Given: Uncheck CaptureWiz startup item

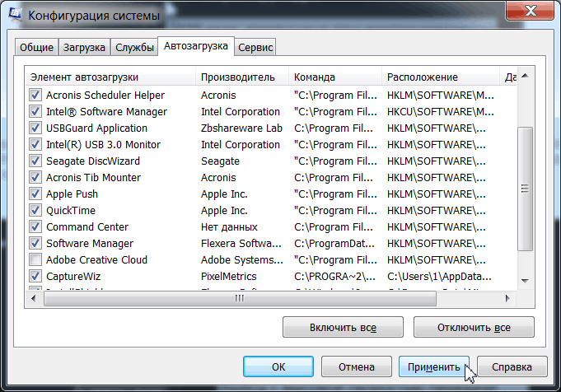Looking at the screenshot, I should 35,276.
